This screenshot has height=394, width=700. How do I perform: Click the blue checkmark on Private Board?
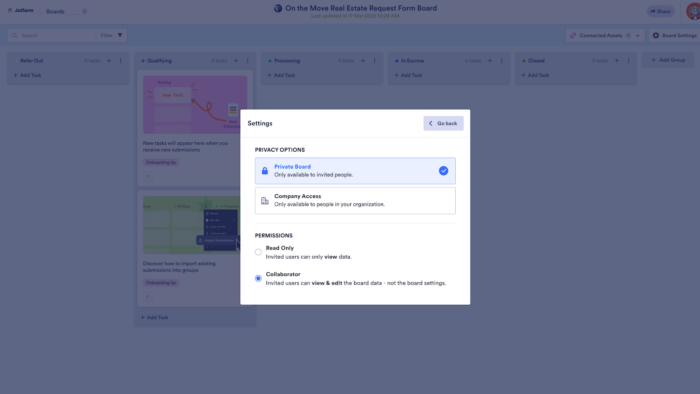tap(443, 170)
